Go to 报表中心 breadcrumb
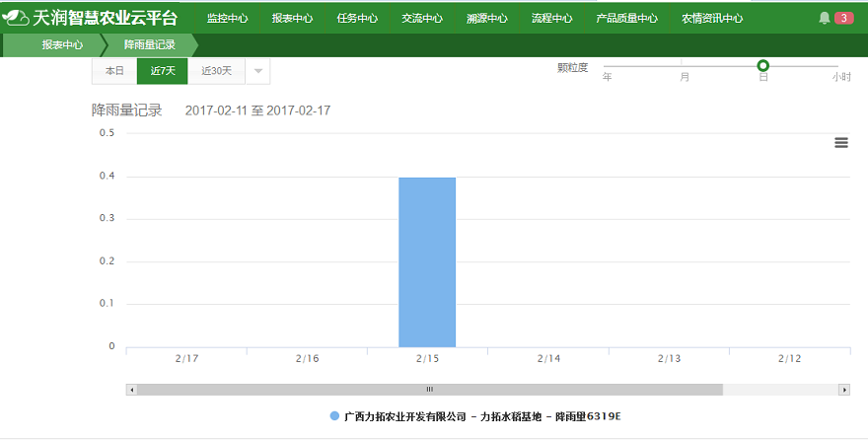The height and width of the screenshot is (440, 868). [61, 44]
